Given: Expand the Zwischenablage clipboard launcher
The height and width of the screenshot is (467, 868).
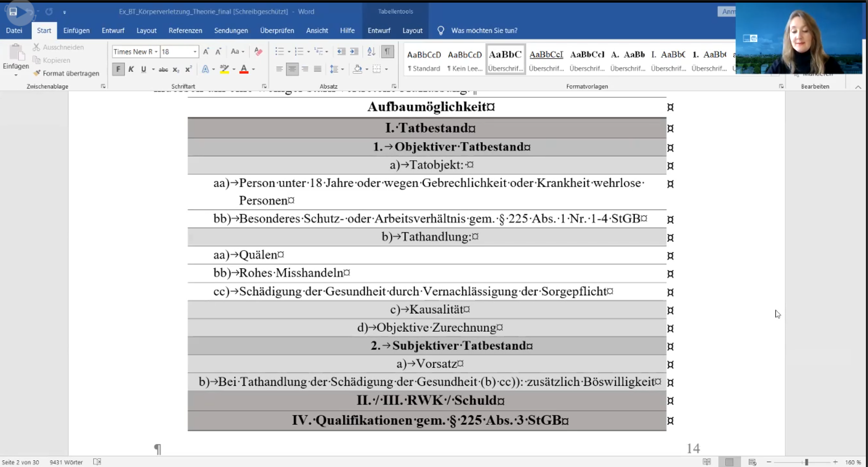Looking at the screenshot, I should pos(103,86).
